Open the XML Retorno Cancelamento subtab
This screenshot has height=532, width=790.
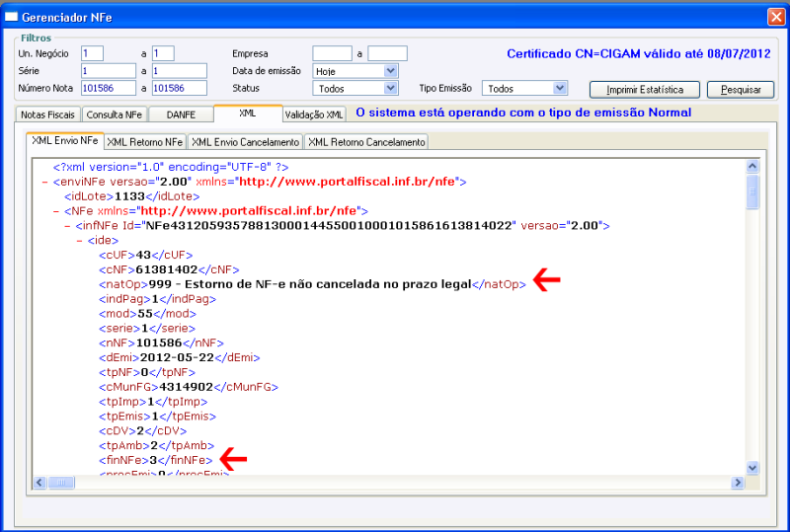(366, 142)
